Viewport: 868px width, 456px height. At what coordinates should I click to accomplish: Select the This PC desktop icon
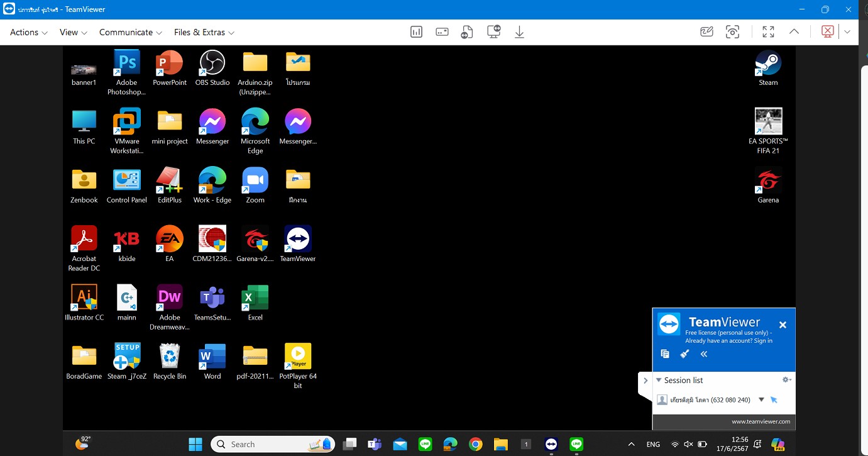[x=84, y=127]
